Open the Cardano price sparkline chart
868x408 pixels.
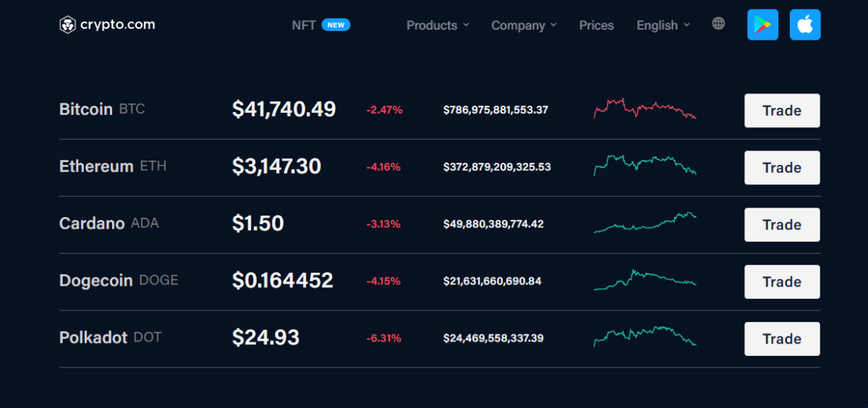644,223
